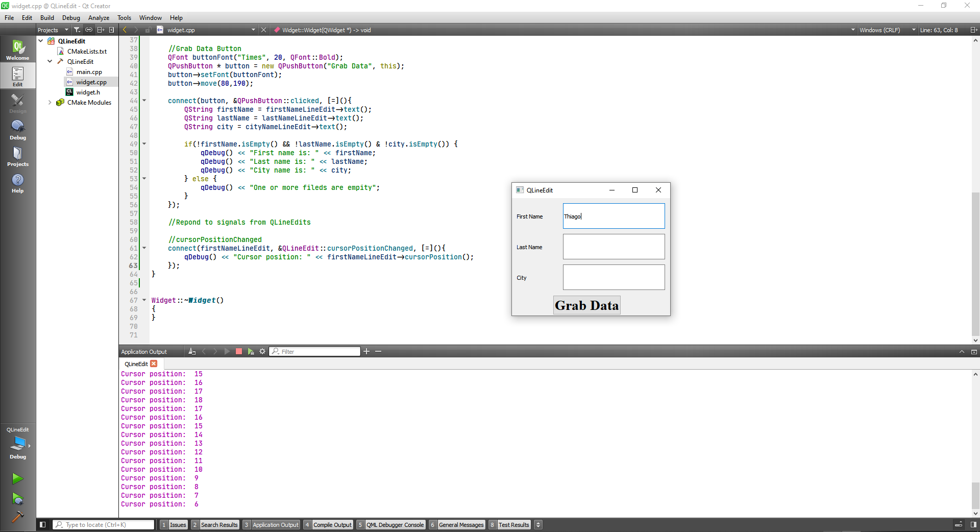Toggle synchronize with editor link icon
The image size is (980, 532).
coord(89,30)
